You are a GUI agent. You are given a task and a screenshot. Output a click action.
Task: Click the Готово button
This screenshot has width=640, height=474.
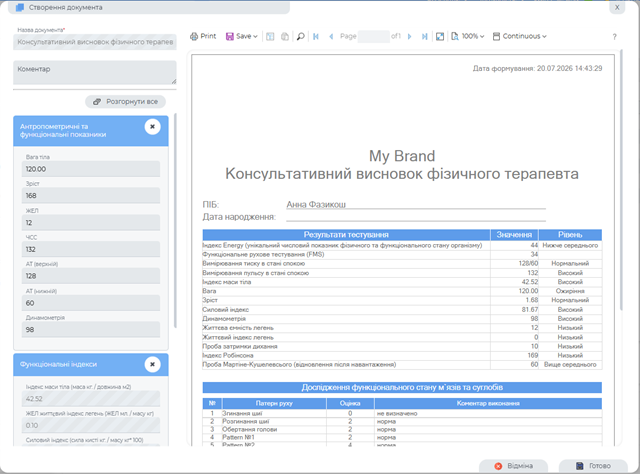593,466
